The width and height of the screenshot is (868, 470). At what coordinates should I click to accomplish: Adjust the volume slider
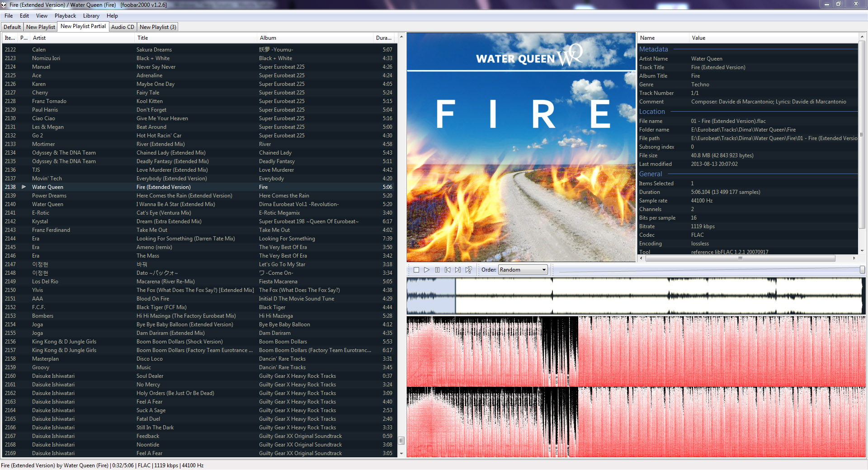[709, 270]
